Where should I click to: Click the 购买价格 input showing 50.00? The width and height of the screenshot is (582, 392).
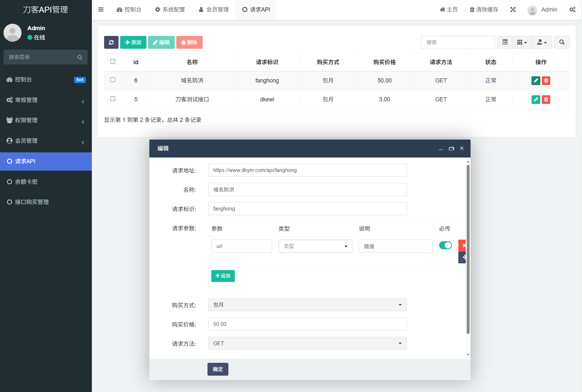(307, 324)
